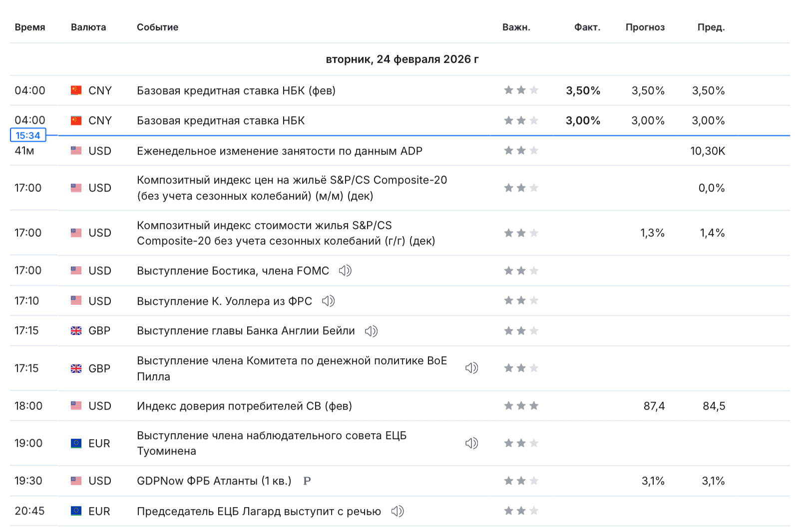802x532 pixels.
Task: Click EU flag in the Lagarde speech row
Action: [76, 511]
